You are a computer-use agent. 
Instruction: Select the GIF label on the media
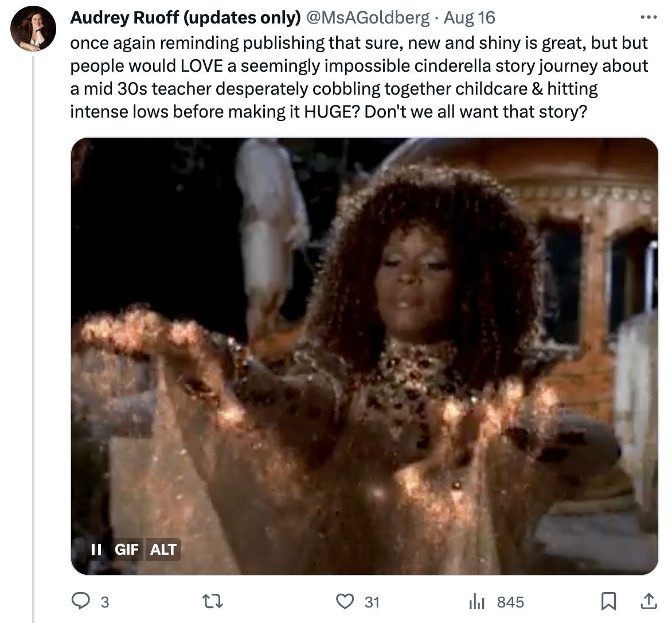pyautogui.click(x=127, y=550)
